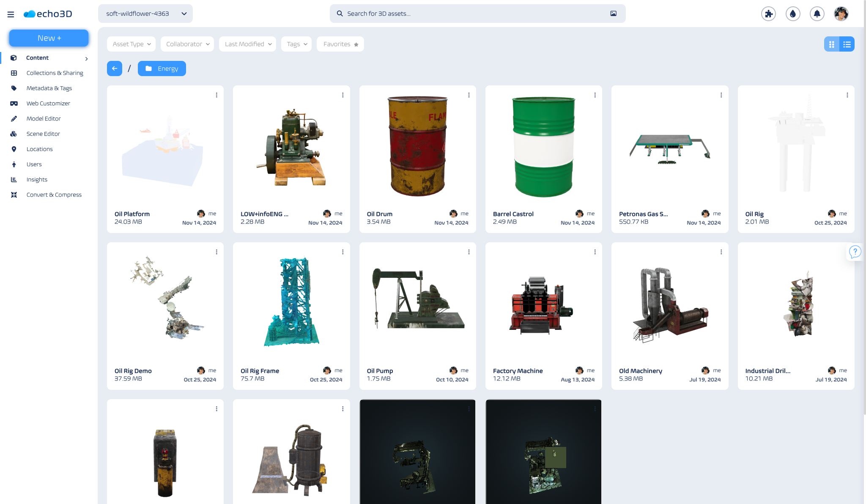Open Convert & Compress
Screen dimensions: 866x504
(x=54, y=194)
